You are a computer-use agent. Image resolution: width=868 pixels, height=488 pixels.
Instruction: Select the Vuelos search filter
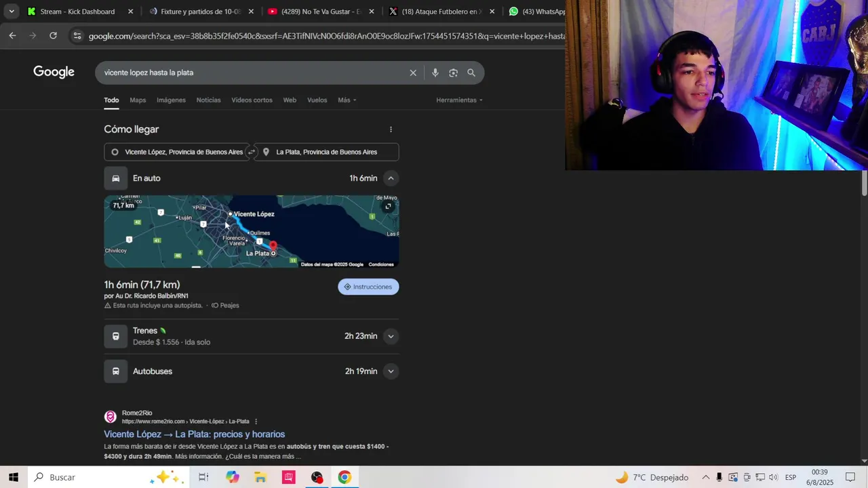317,100
